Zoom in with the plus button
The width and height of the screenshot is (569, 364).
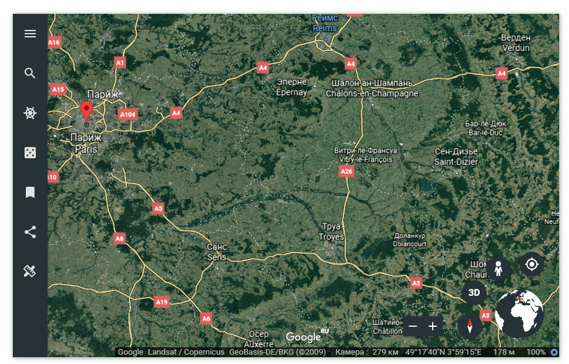(432, 326)
